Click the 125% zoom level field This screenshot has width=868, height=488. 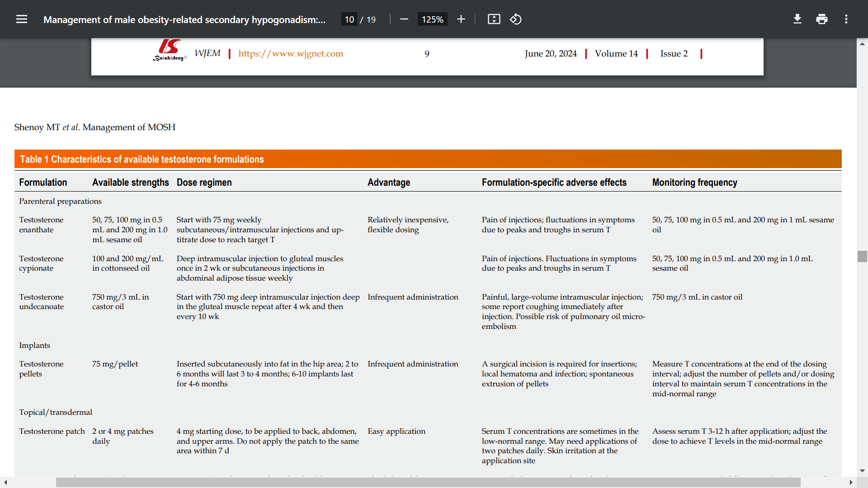coord(432,19)
